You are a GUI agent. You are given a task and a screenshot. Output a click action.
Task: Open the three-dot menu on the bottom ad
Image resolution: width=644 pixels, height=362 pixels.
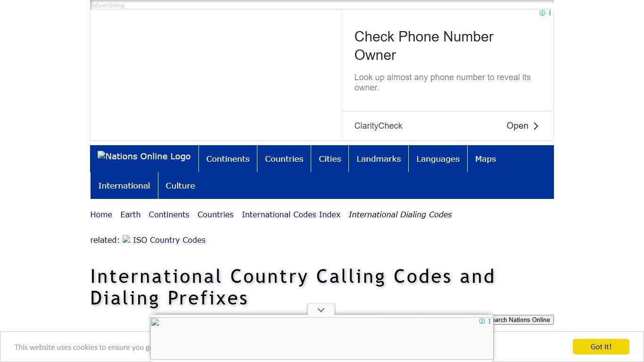[488, 321]
